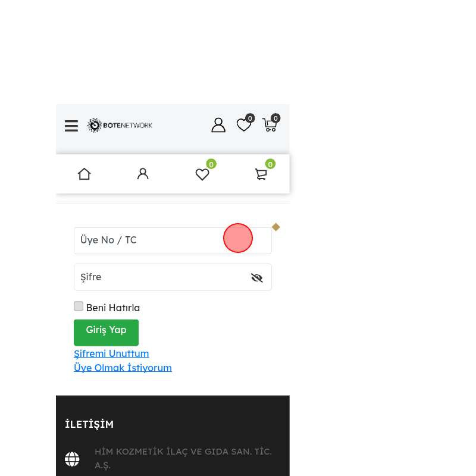This screenshot has width=476, height=476.
Task: Open profile icon in white navigation bar
Action: point(143,174)
